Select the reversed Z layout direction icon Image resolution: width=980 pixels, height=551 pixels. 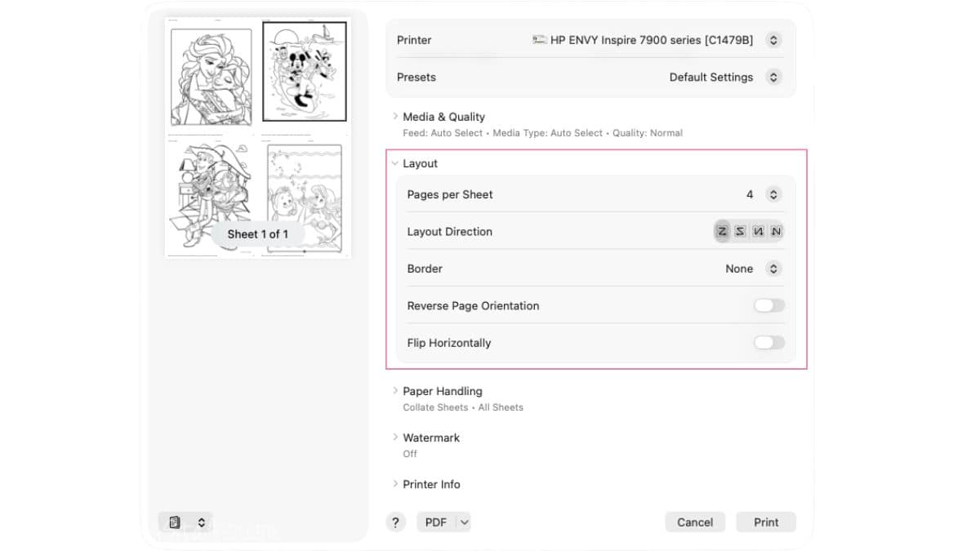click(740, 232)
